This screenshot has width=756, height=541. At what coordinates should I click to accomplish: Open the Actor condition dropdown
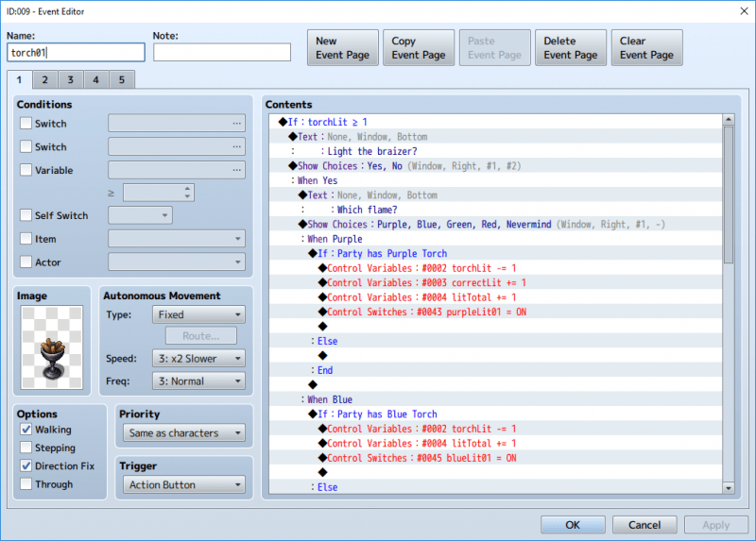tap(177, 262)
